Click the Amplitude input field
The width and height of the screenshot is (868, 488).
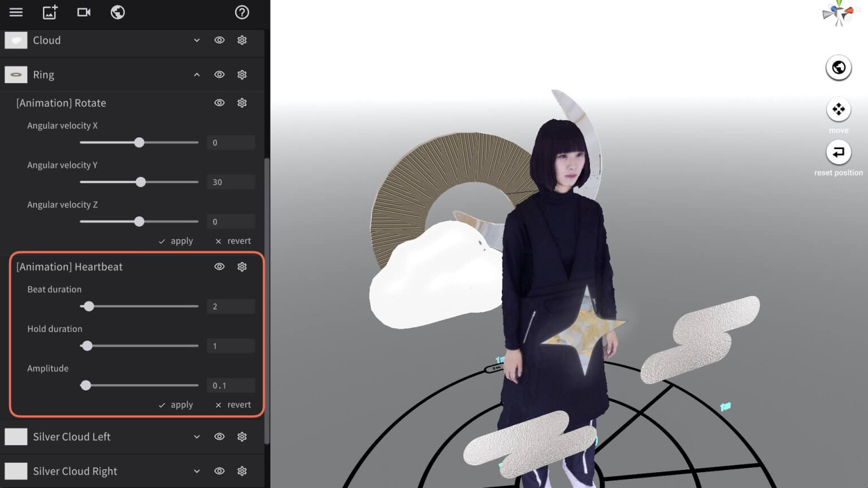(231, 385)
